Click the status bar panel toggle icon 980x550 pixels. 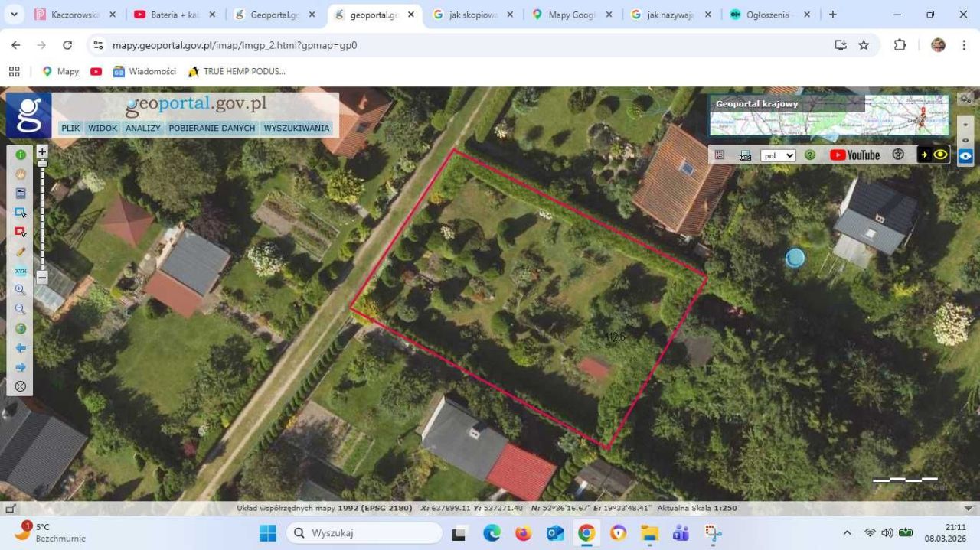(x=10, y=508)
